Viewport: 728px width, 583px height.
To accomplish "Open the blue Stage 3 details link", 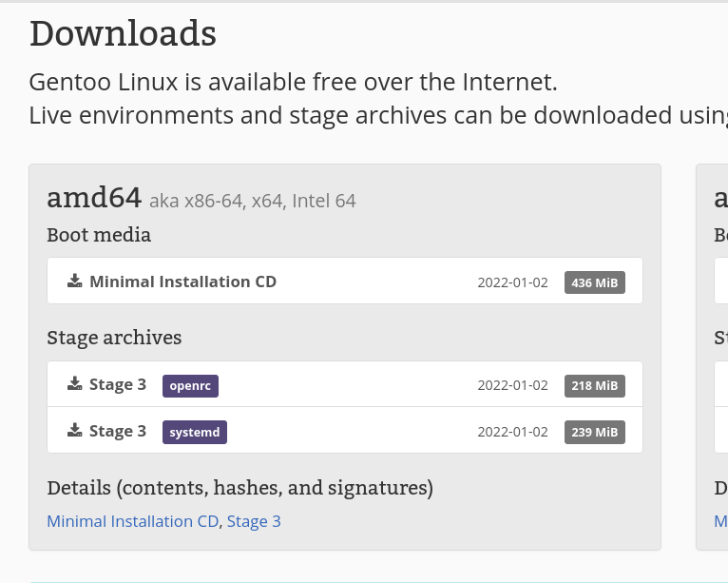I will tap(254, 521).
